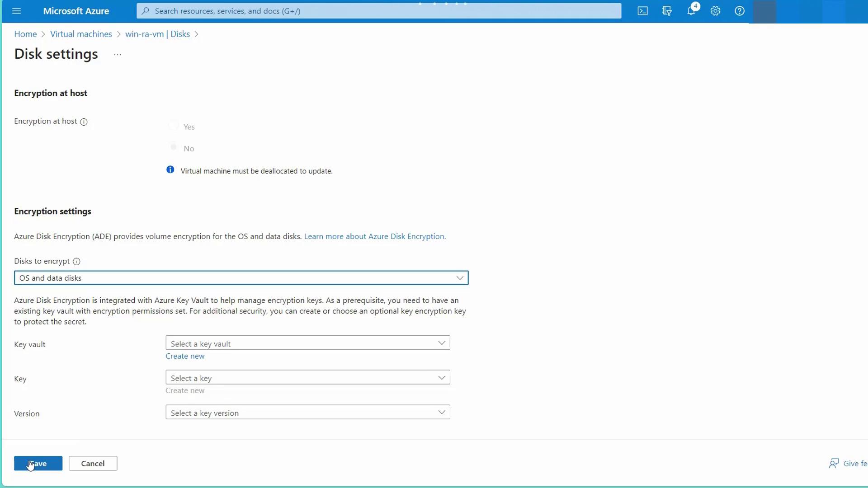This screenshot has width=868, height=488.
Task: Click info icon beside Encryption at host
Action: (84, 122)
